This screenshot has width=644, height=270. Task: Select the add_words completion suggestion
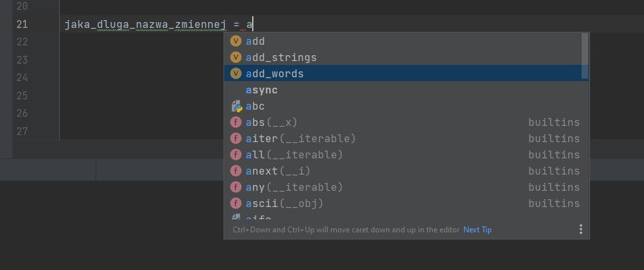pyautogui.click(x=275, y=73)
